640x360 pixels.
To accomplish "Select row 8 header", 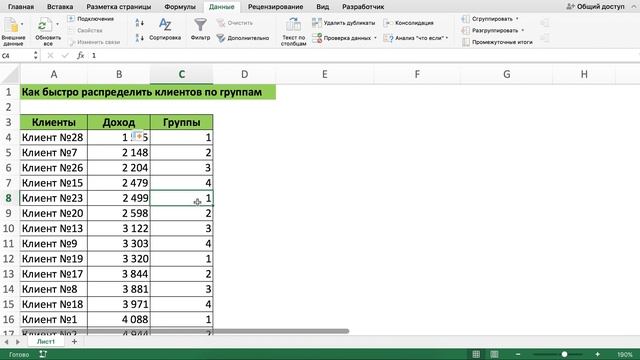I will (x=9, y=198).
